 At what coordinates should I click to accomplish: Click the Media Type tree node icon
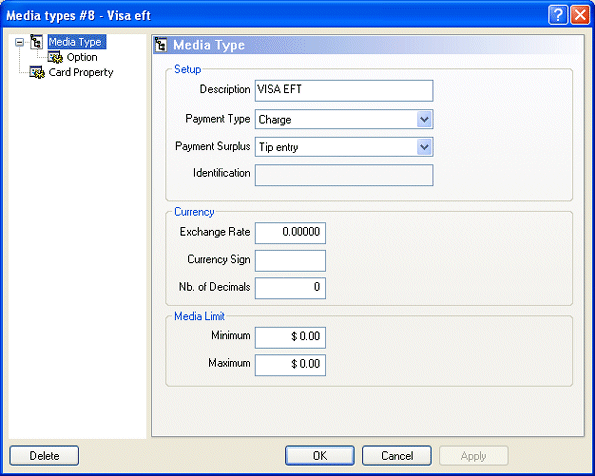36,42
